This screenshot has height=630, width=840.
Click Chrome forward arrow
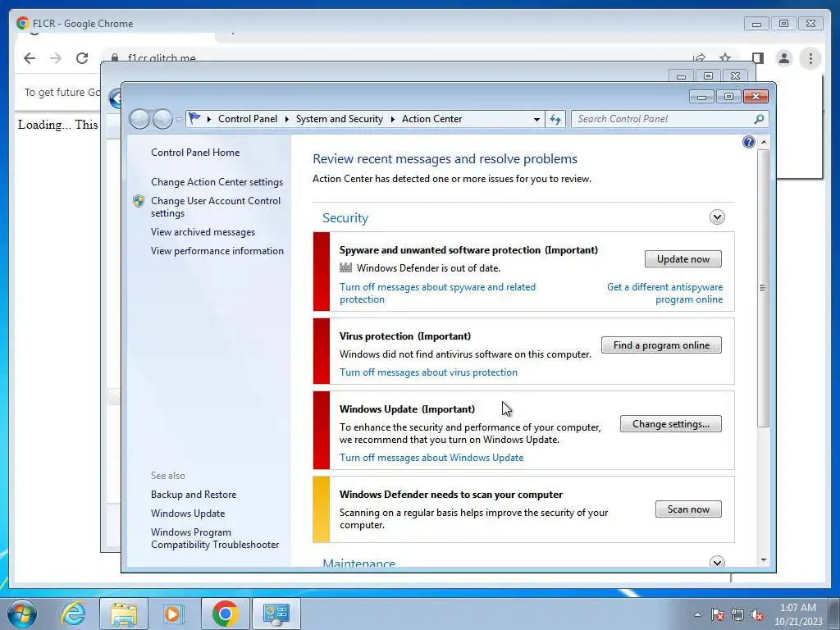[x=56, y=58]
